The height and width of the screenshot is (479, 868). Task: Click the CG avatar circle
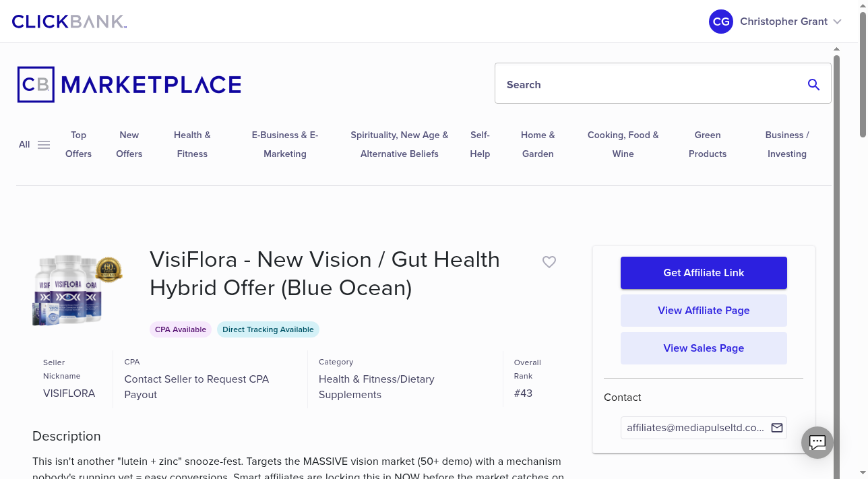[x=720, y=22]
